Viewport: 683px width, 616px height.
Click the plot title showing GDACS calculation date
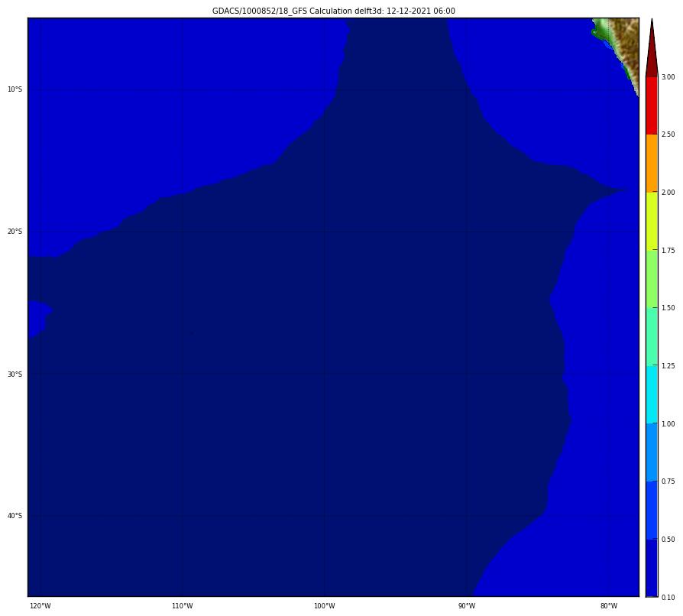[x=333, y=11]
